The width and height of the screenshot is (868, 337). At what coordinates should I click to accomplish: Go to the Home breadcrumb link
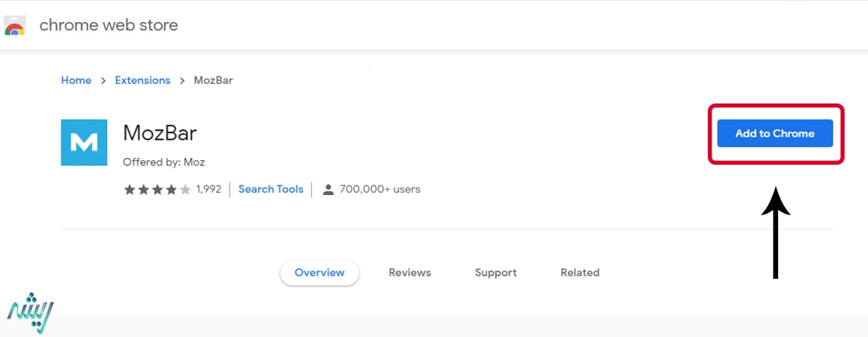point(76,80)
